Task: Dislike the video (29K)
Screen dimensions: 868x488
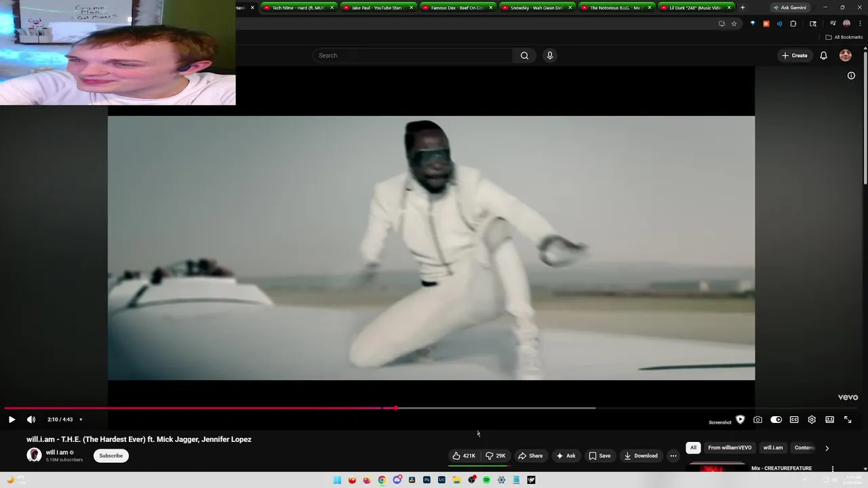Action: [496, 455]
